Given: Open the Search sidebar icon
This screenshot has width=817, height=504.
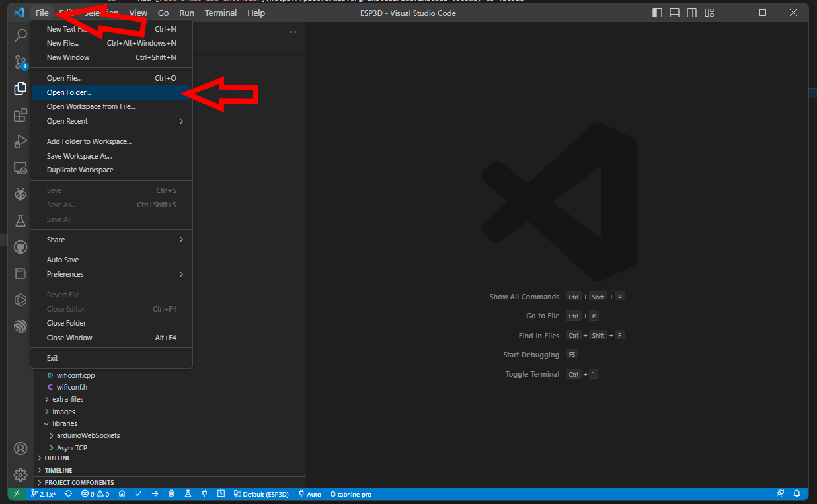Looking at the screenshot, I should point(20,36).
